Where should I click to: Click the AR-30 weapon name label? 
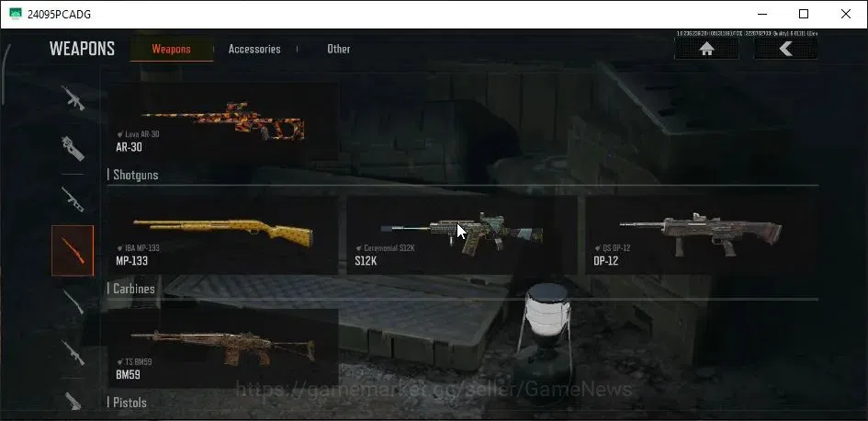coord(129,147)
